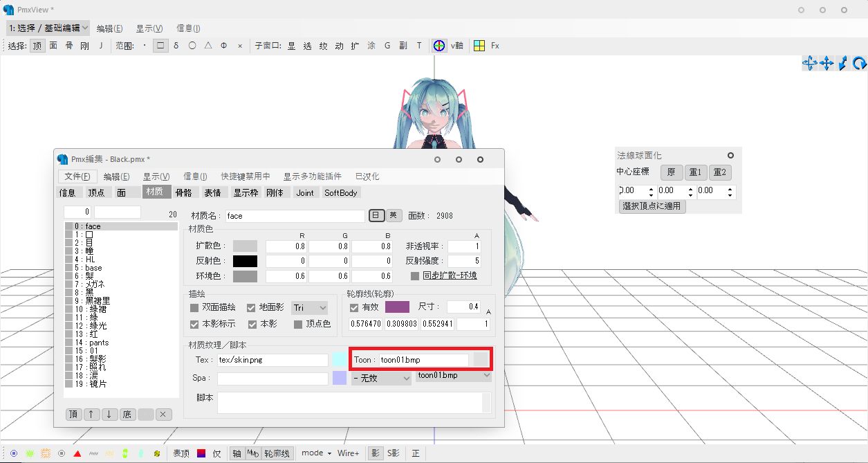Move material down with ↓ button
Viewport: 868px width, 463px height.
pos(110,415)
